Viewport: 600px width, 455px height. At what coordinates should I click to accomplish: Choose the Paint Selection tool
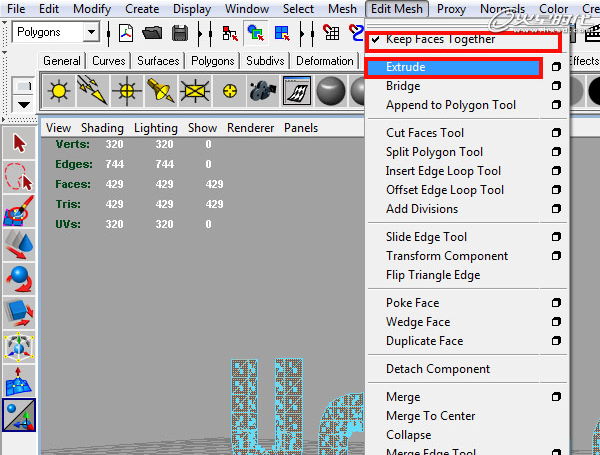coord(19,210)
